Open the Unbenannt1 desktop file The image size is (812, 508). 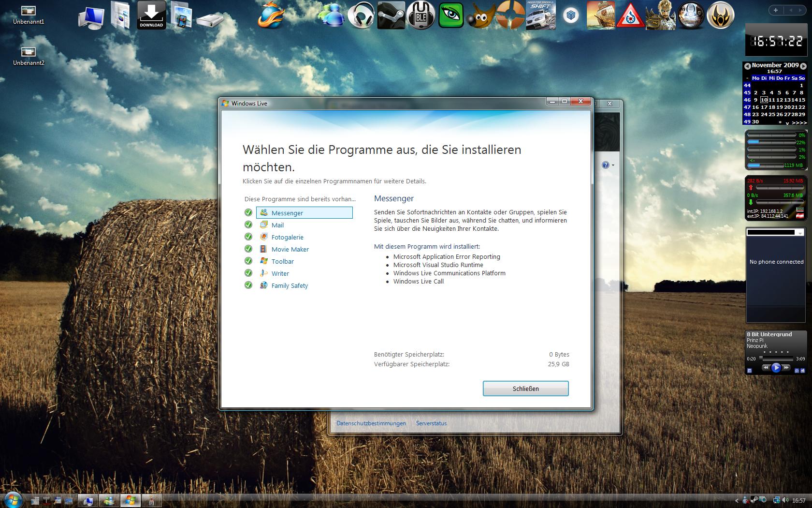pos(29,15)
